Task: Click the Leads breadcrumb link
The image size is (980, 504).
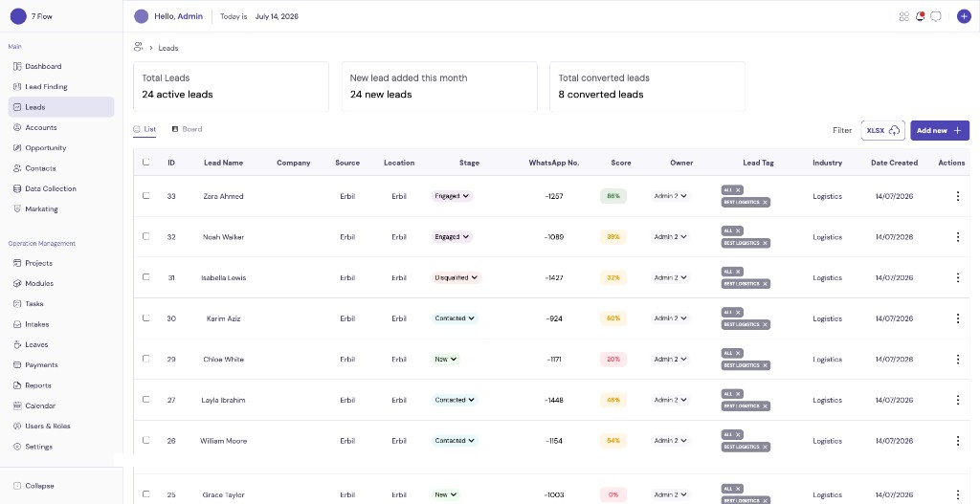Action: [x=168, y=48]
